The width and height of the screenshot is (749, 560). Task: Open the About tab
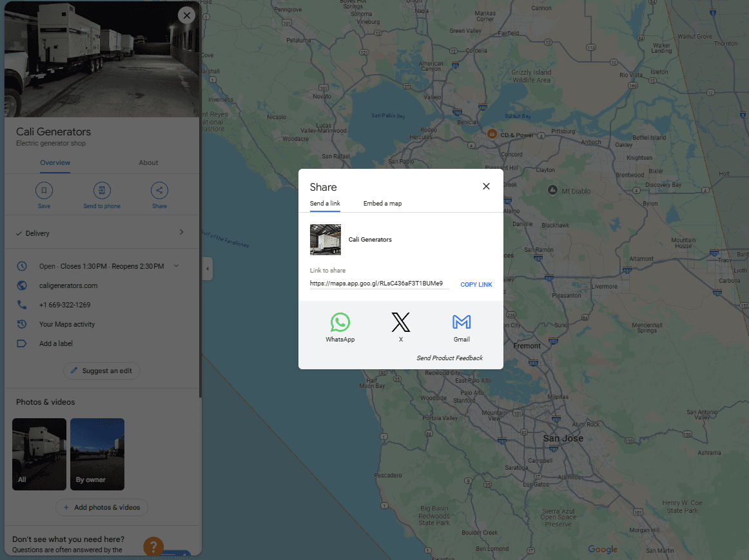click(148, 163)
